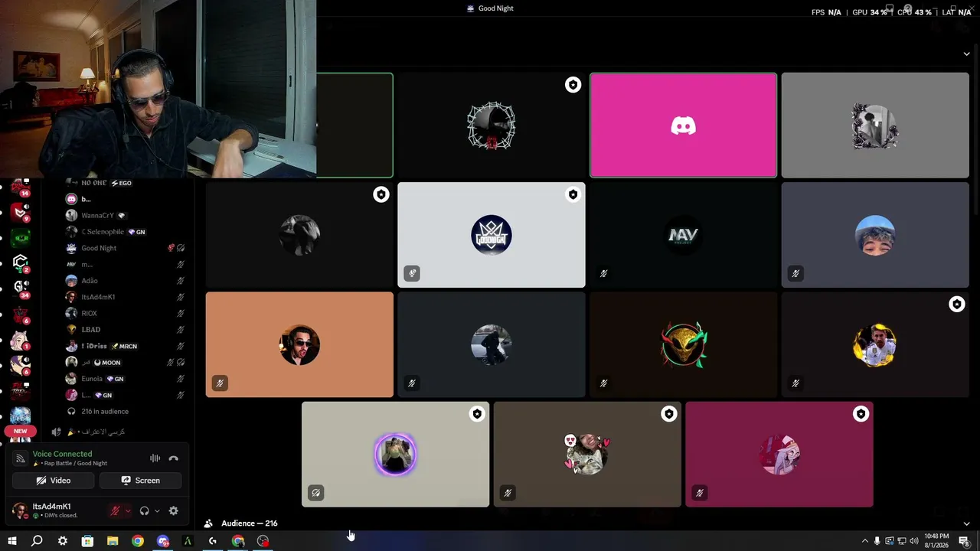Viewport: 980px width, 551px height.
Task: Show hidden system tray icons arrow
Action: [865, 541]
